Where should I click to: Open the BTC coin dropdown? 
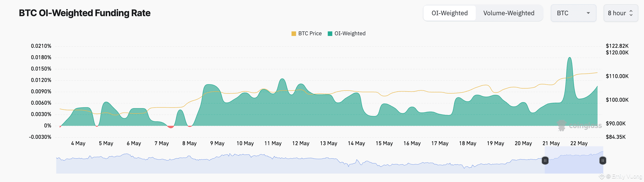pyautogui.click(x=573, y=13)
